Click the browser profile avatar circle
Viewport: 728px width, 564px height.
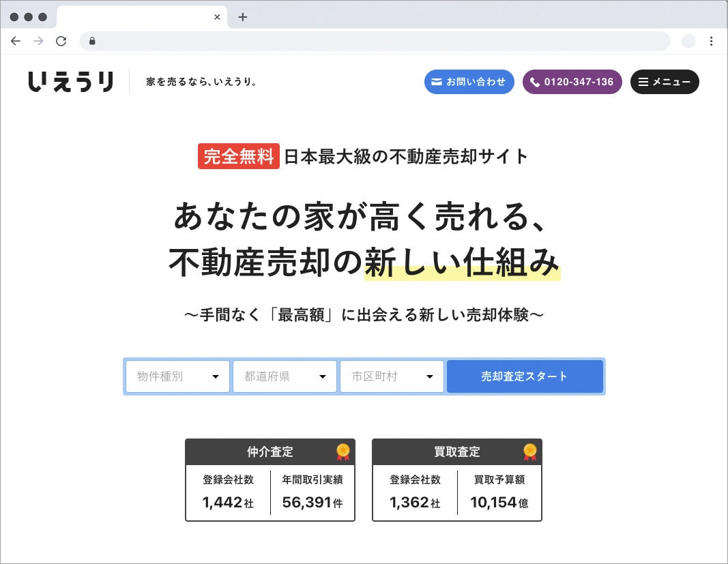coord(688,42)
